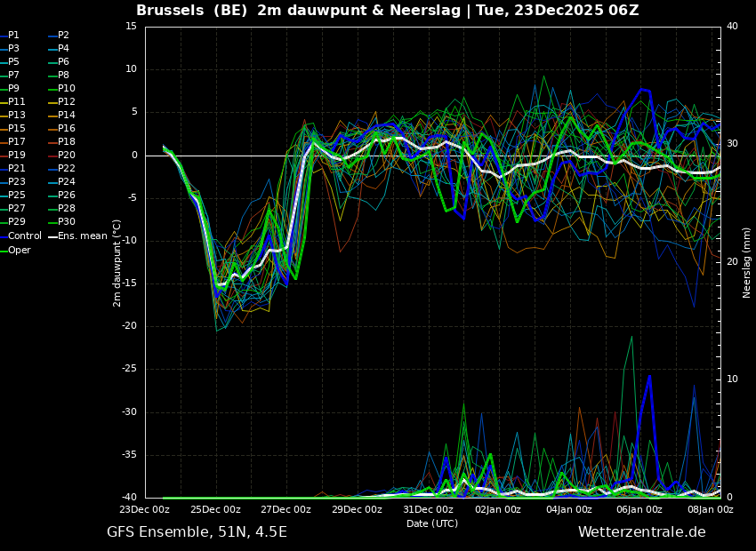This screenshot has height=551, width=756.
Task: Click the 06Jan 00z date tick label
Action: tap(639, 510)
